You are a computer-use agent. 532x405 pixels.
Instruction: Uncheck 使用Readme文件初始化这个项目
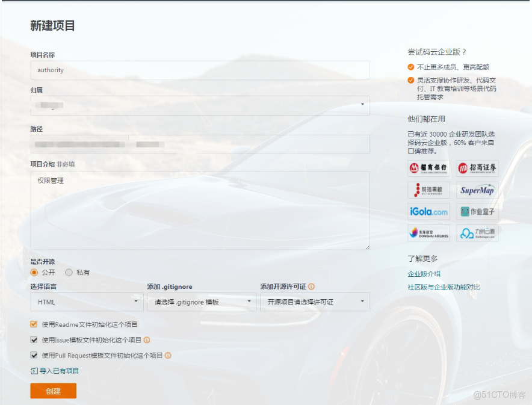(33, 324)
